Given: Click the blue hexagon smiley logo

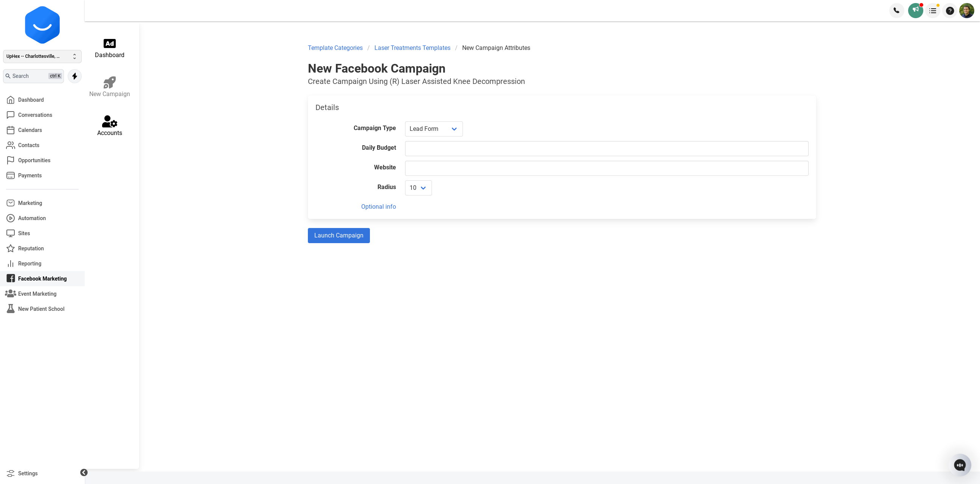Looking at the screenshot, I should click(x=42, y=25).
